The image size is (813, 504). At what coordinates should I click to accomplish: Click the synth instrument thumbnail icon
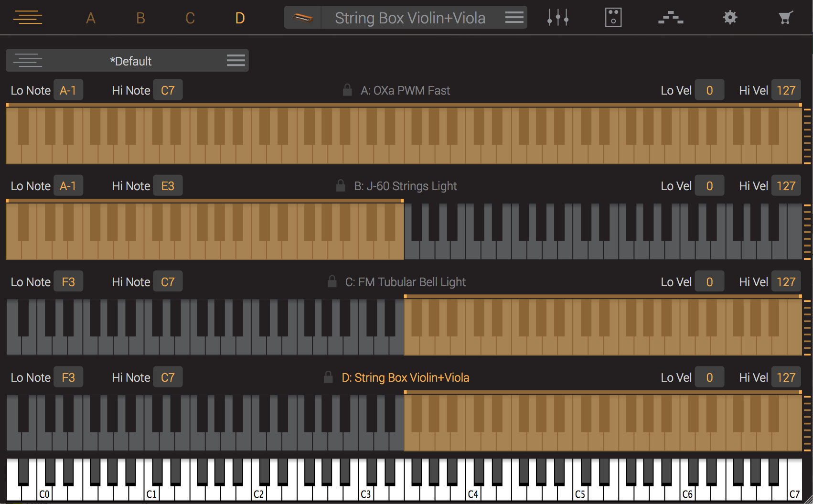point(303,18)
